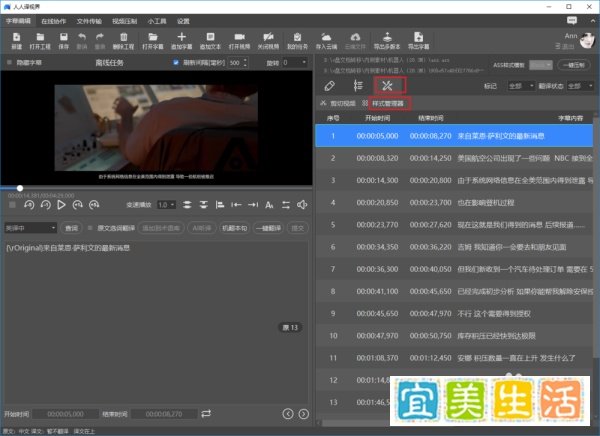Click the 保存 save icon
The width and height of the screenshot is (600, 436).
(x=64, y=37)
